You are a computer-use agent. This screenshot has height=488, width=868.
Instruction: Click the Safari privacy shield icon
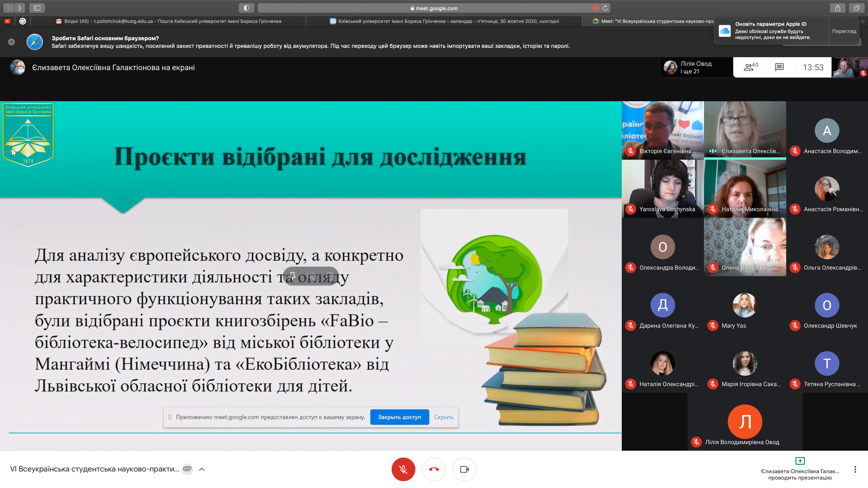(246, 8)
